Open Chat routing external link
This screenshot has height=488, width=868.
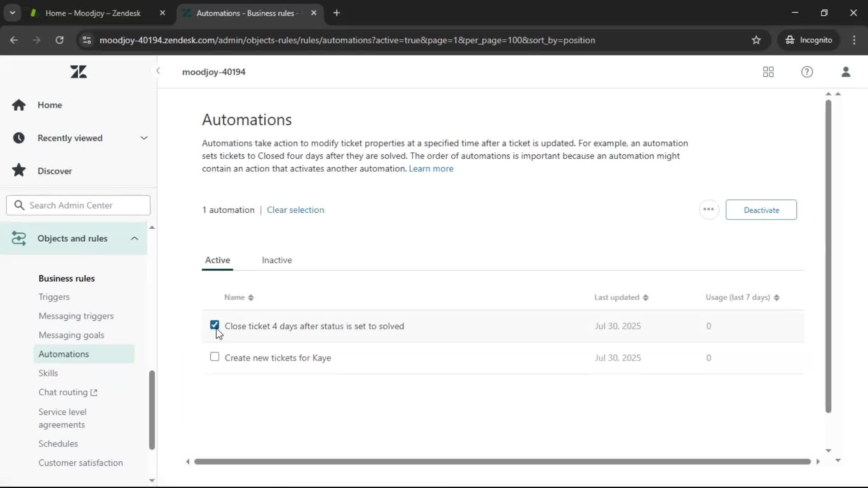(x=68, y=392)
